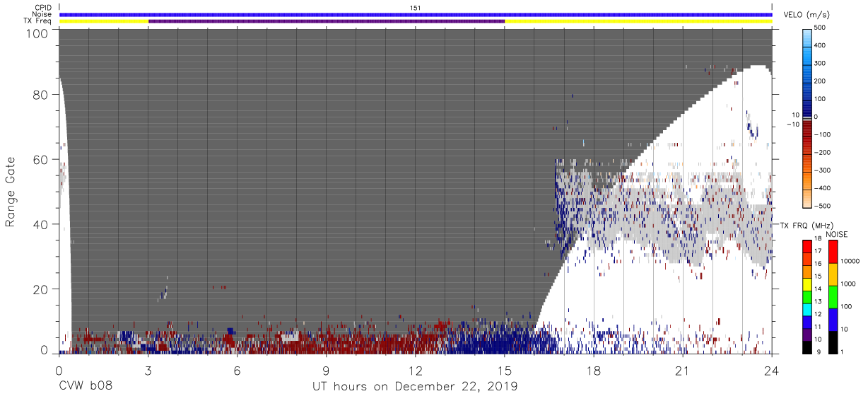
Task: Click the purple segment of TX Freq bar
Action: (x=327, y=21)
